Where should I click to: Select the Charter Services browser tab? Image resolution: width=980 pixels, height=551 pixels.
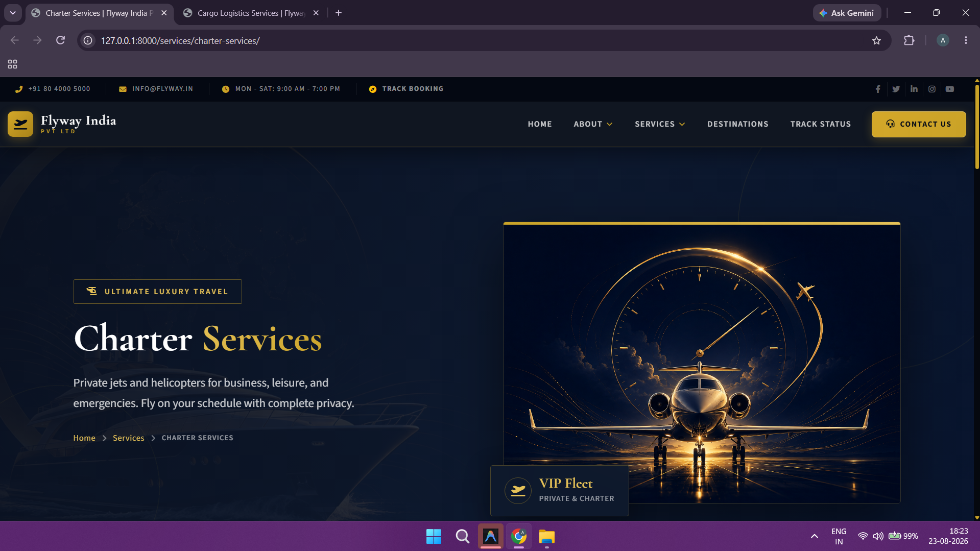click(100, 13)
